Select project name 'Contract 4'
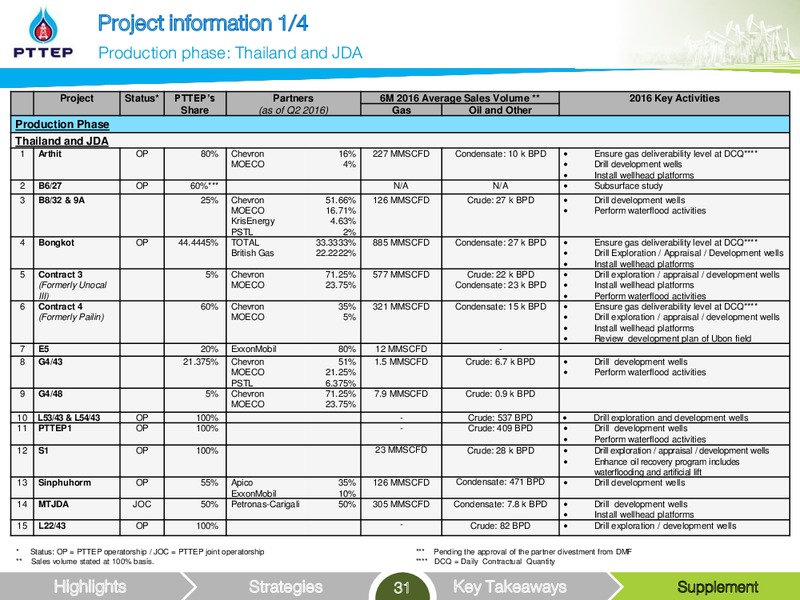800x600 pixels. pos(60,307)
